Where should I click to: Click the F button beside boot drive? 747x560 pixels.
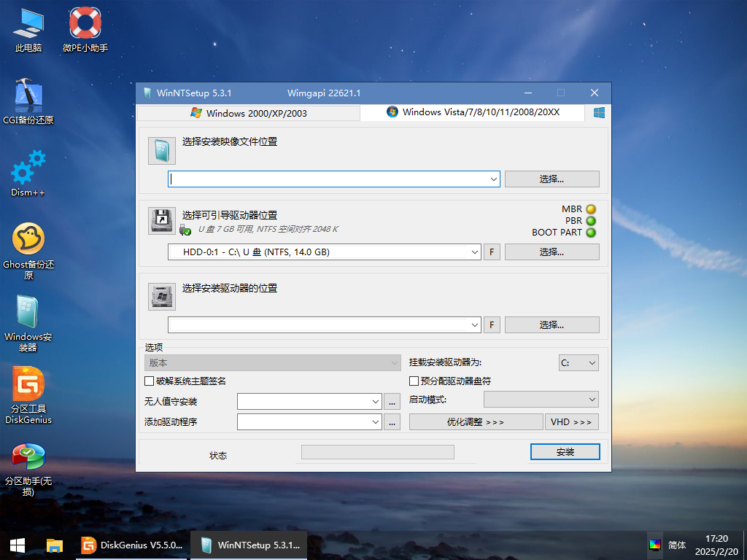(492, 252)
